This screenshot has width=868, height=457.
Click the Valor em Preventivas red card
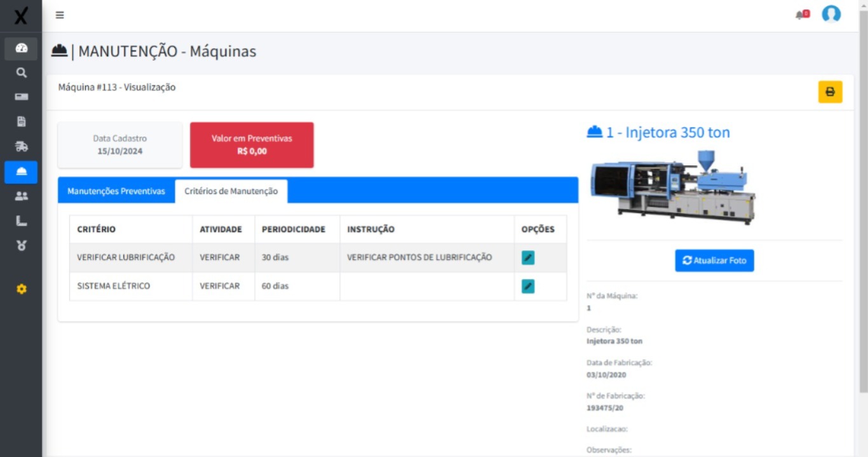pyautogui.click(x=252, y=145)
